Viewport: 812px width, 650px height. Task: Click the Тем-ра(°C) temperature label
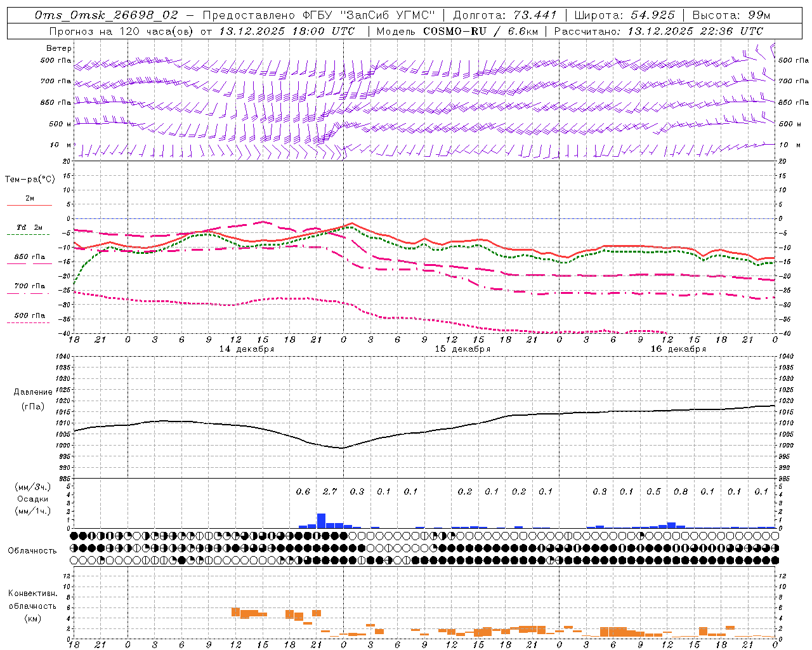tap(30, 179)
